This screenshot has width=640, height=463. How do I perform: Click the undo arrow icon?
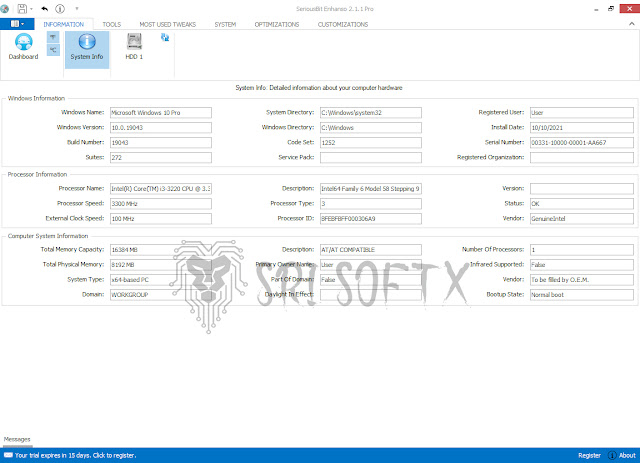(44, 9)
